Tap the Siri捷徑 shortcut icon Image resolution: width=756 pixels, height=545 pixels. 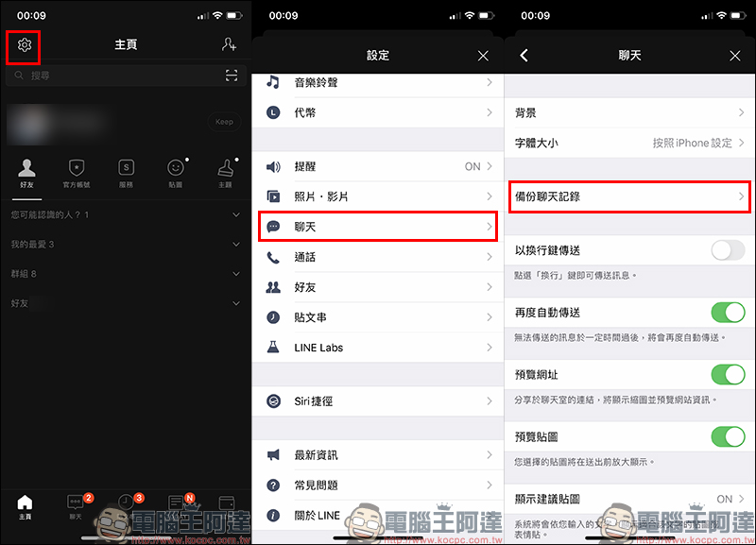273,401
